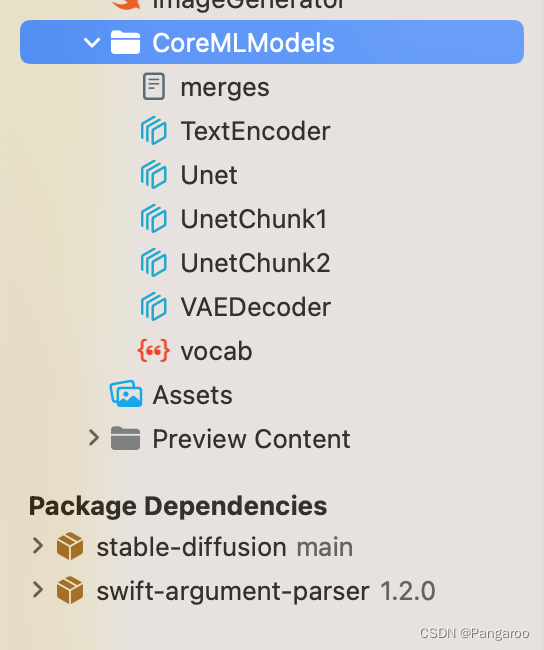The height and width of the screenshot is (650, 544).
Task: Click the VAEDecoder model icon
Action: pos(154,306)
